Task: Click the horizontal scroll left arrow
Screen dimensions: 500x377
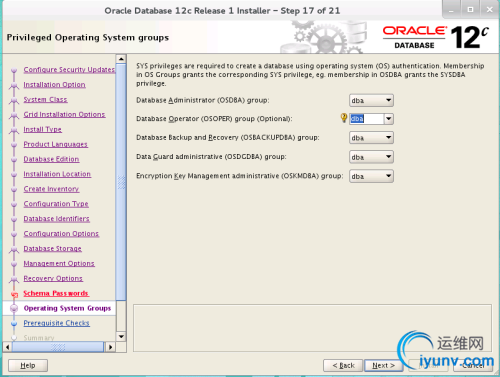Action: tap(7, 347)
